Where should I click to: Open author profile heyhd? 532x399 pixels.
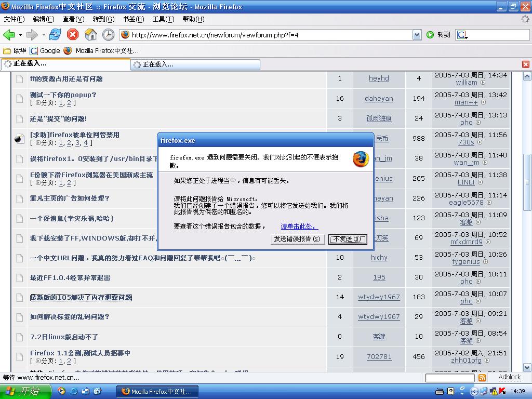point(379,78)
